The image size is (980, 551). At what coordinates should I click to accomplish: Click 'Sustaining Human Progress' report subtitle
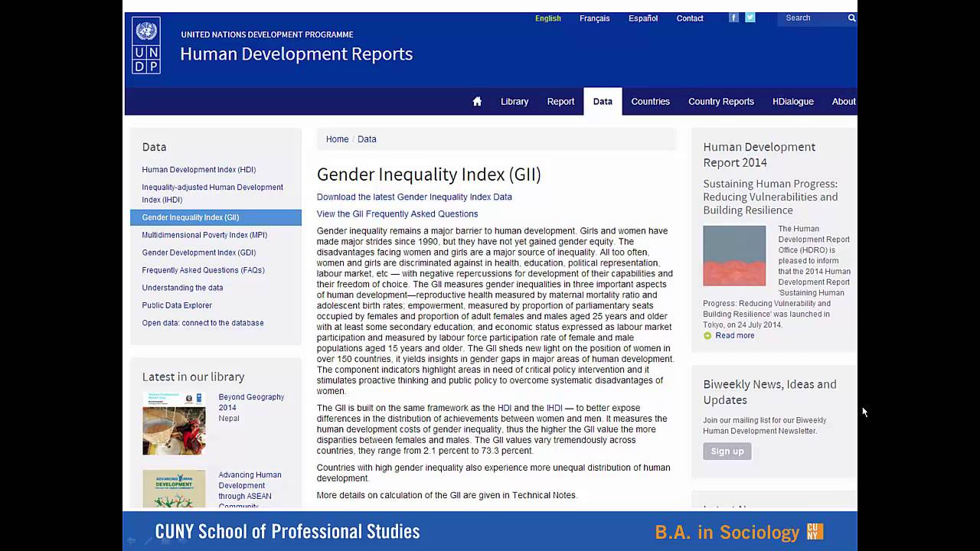[x=770, y=197]
